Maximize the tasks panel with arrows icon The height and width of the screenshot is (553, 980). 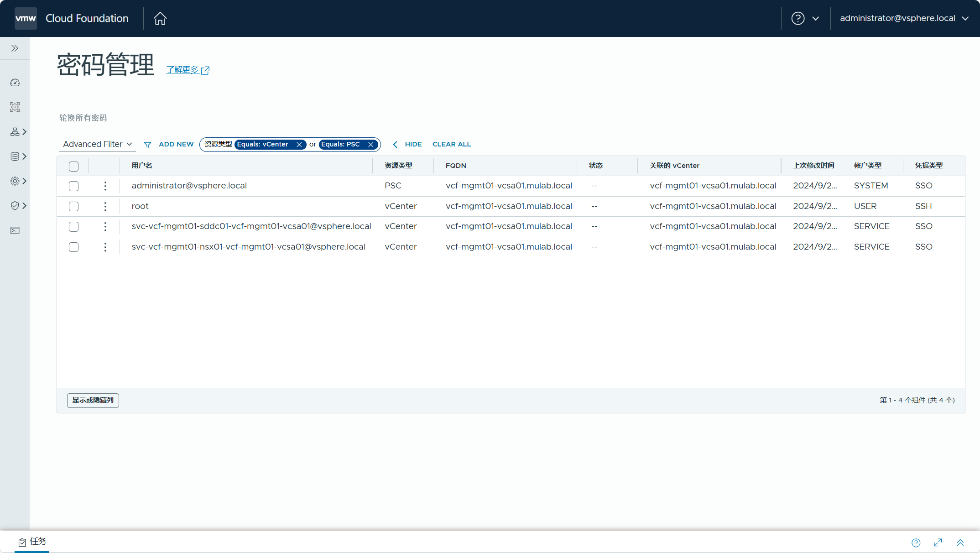pyautogui.click(x=938, y=543)
